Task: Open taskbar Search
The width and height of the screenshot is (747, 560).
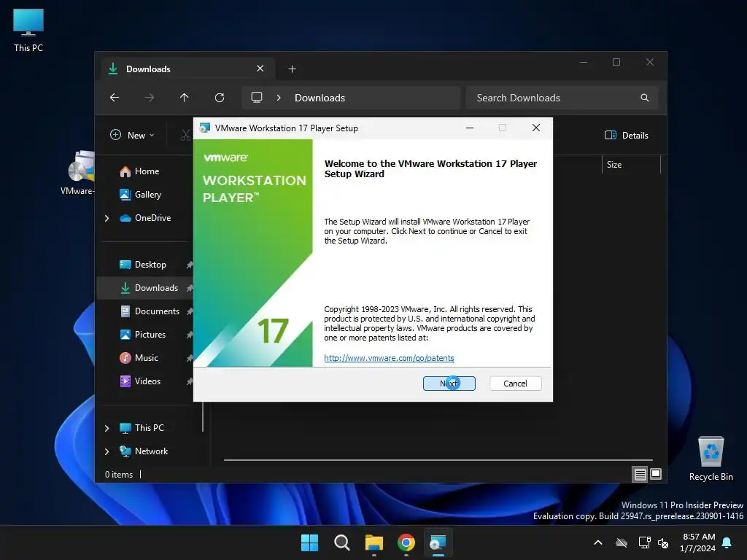Action: click(342, 542)
